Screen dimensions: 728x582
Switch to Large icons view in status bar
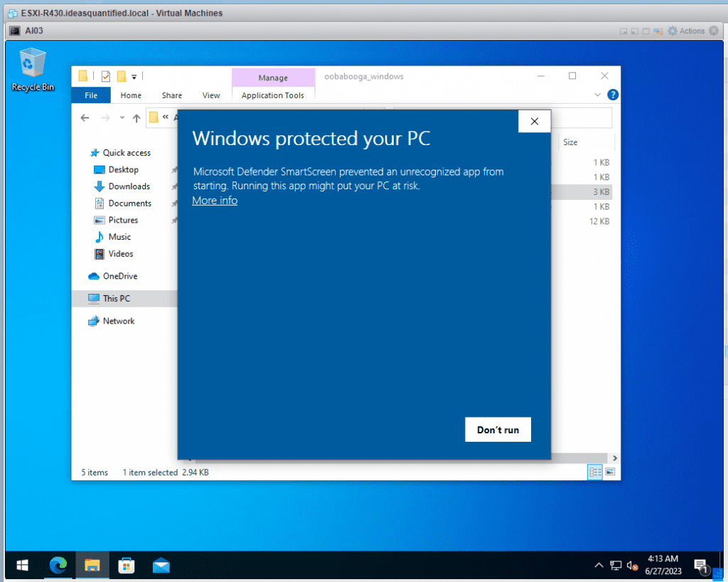(x=610, y=472)
